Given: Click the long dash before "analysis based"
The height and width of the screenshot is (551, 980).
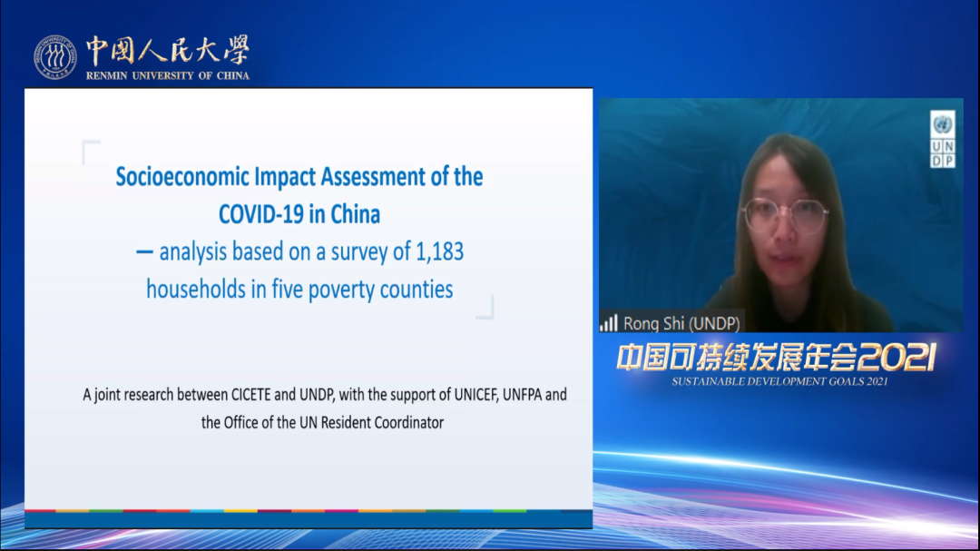Looking at the screenshot, I should pos(144,253).
